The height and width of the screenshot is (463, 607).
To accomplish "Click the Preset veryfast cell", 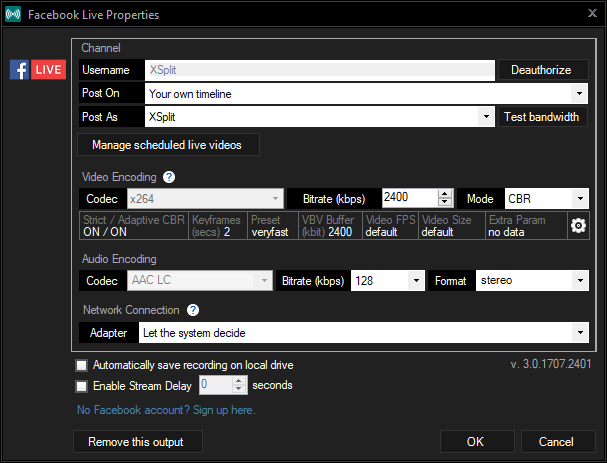I will pyautogui.click(x=273, y=226).
